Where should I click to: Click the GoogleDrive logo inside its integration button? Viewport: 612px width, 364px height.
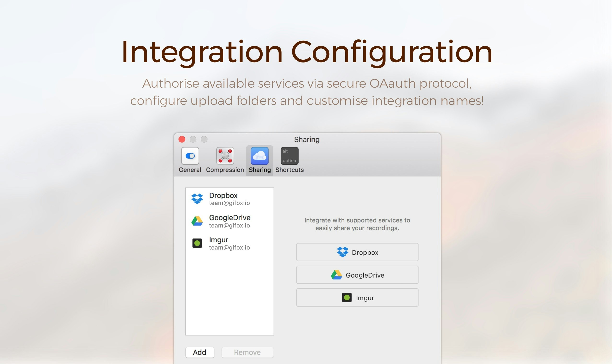[337, 275]
